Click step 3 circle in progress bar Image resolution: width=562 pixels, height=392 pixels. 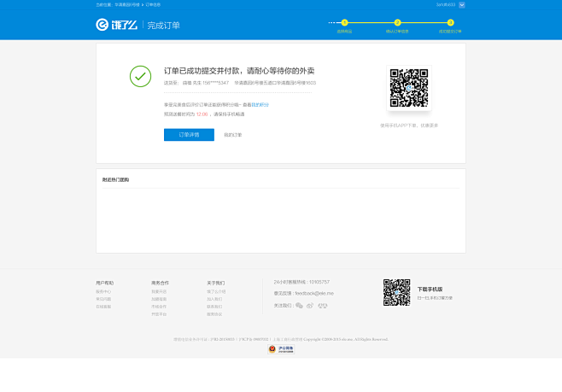pos(450,22)
